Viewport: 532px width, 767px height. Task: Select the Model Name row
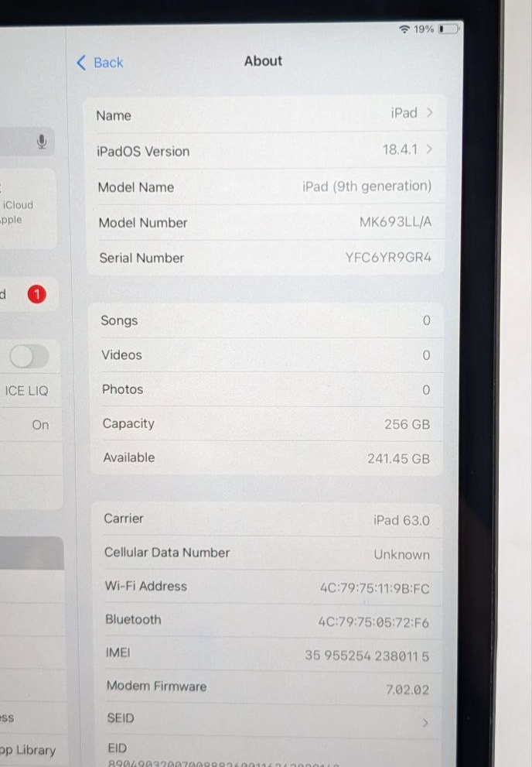coord(266,187)
